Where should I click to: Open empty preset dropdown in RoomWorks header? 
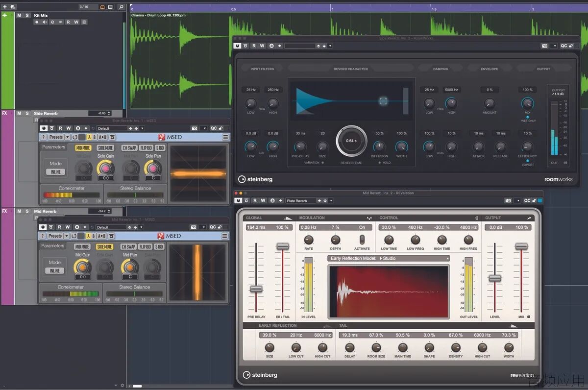(x=330, y=46)
